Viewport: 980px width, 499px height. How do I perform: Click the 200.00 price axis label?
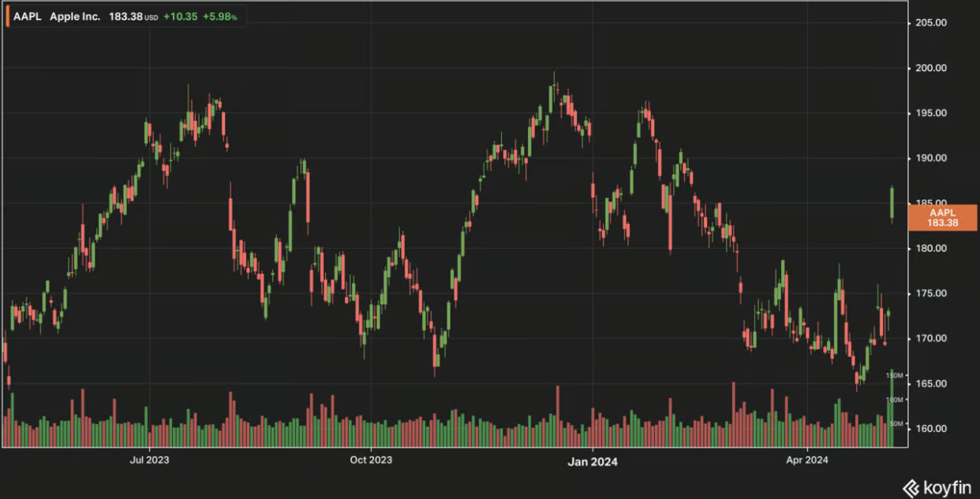coord(930,68)
